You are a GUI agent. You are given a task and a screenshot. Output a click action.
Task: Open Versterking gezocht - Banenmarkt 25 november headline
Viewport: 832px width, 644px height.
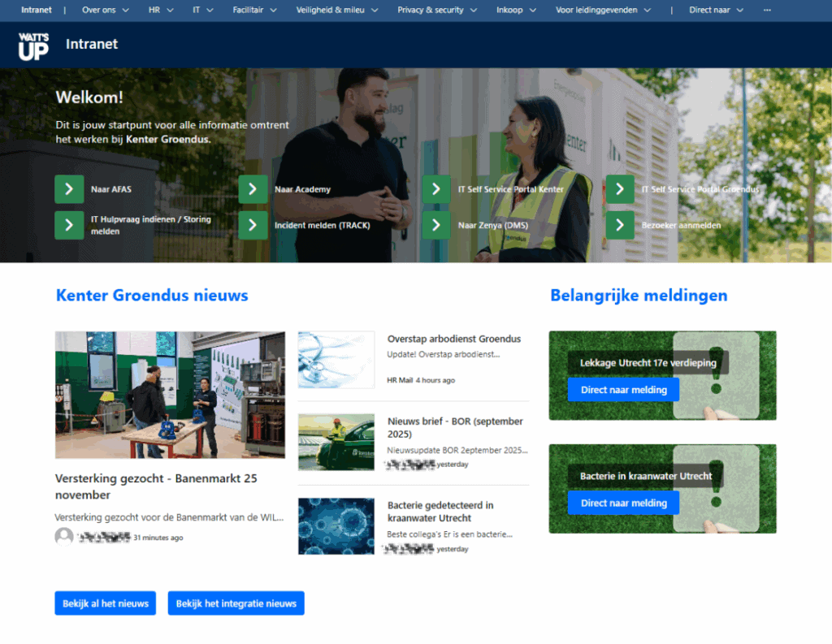pyautogui.click(x=156, y=486)
